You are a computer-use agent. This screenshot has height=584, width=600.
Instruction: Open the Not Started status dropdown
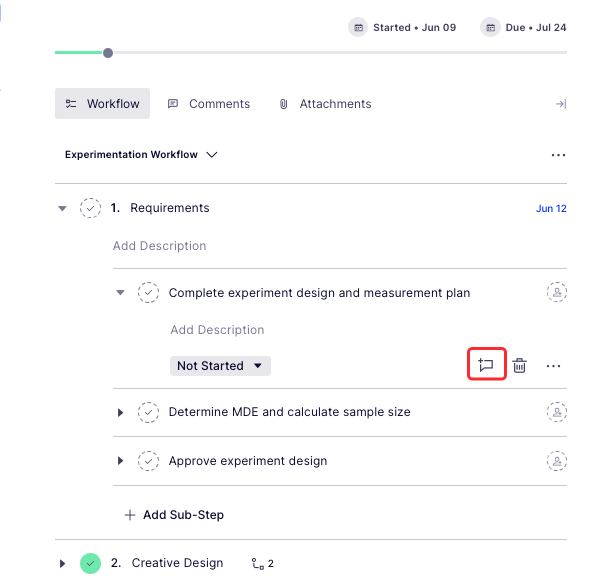click(x=220, y=366)
